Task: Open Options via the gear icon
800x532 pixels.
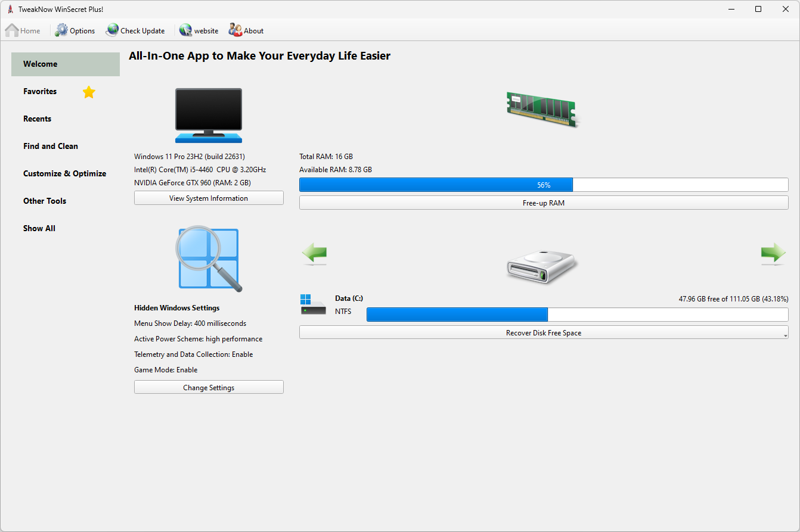Action: [x=61, y=30]
